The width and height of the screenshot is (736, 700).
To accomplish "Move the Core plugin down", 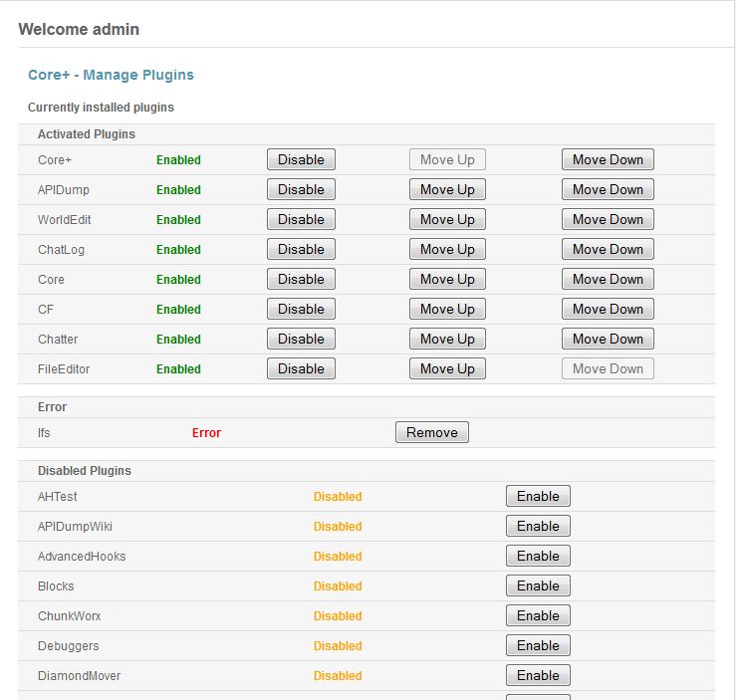I will pyautogui.click(x=608, y=279).
